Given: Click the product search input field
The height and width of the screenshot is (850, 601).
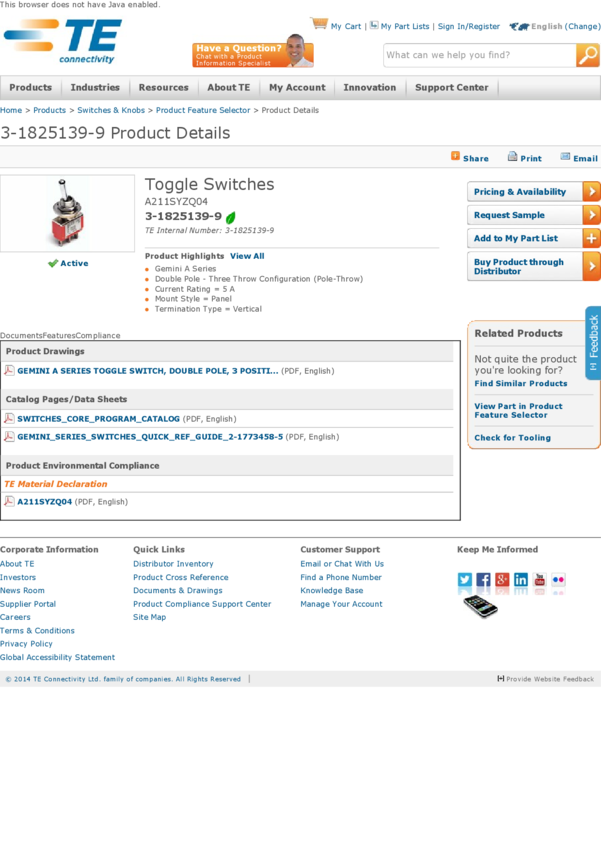Looking at the screenshot, I should 478,55.
